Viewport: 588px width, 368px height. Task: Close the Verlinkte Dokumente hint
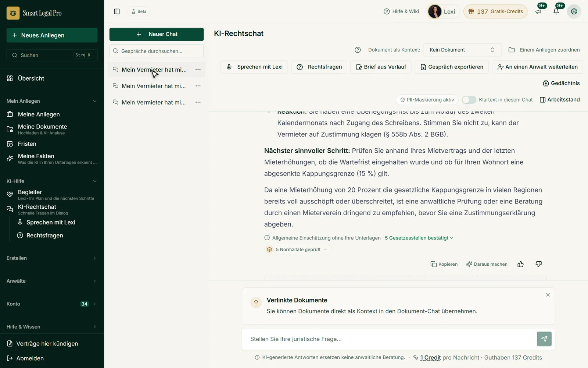(x=548, y=295)
